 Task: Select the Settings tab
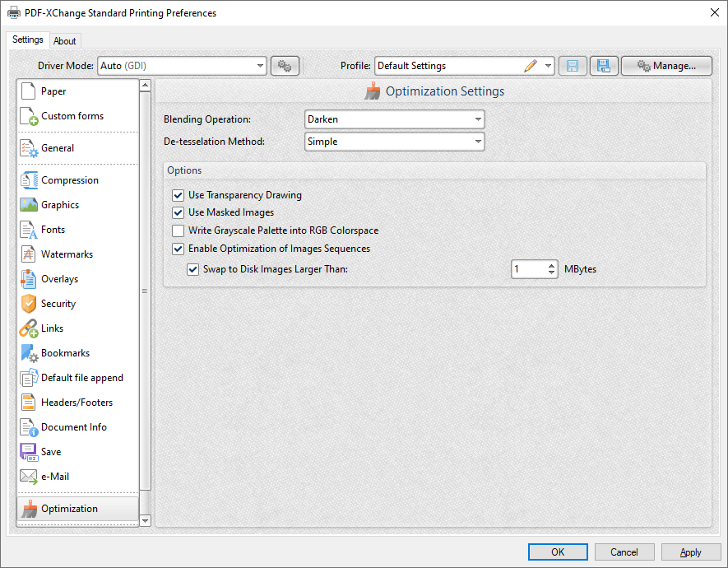(27, 39)
